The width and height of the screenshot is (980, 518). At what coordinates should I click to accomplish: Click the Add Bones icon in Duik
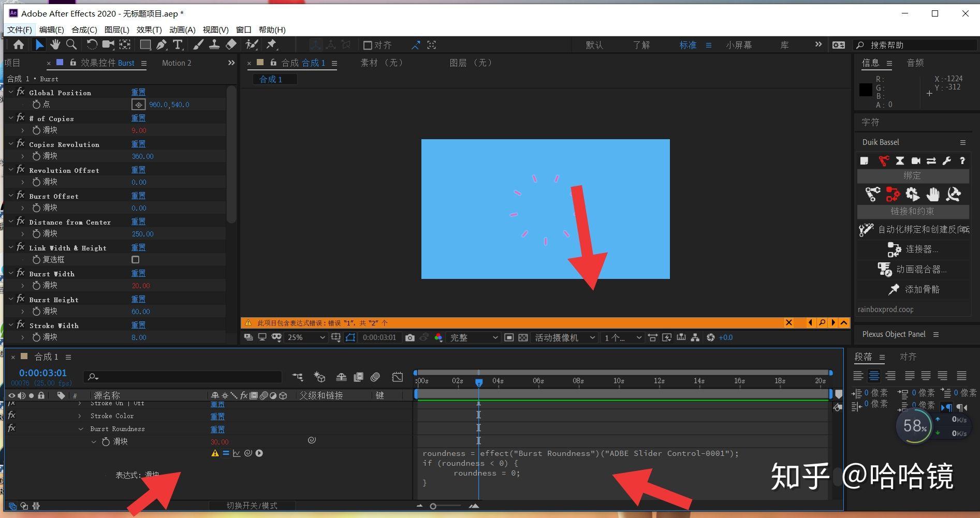coord(894,290)
